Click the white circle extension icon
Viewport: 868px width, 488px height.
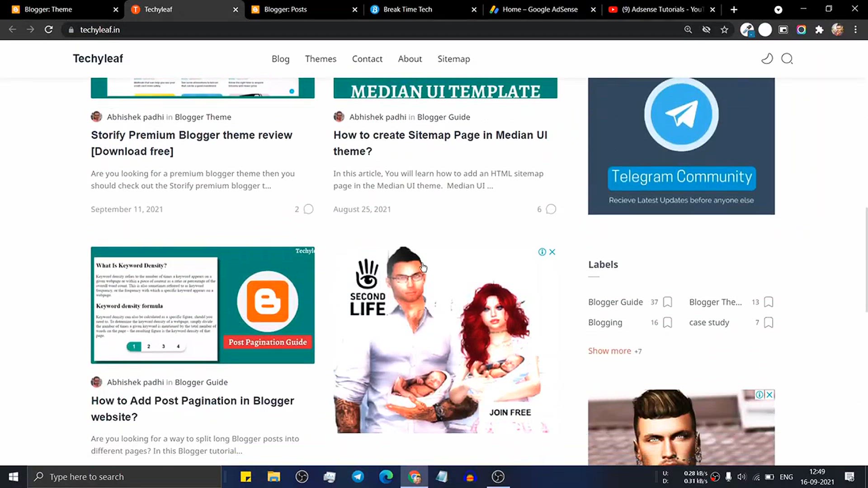point(765,30)
